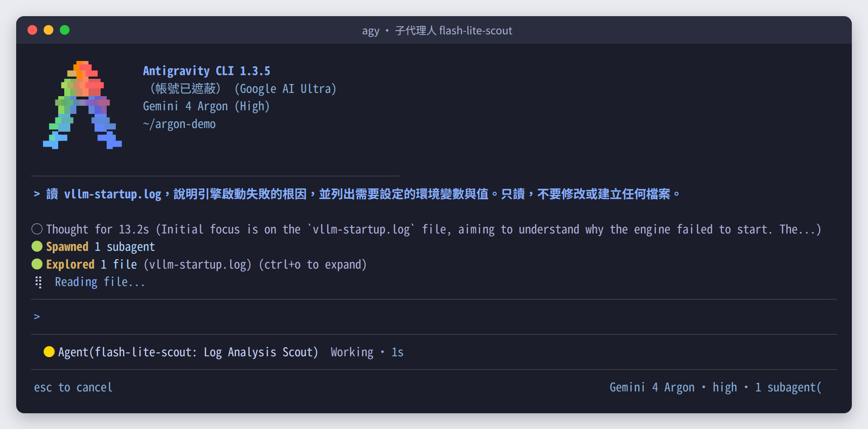
Task: Click the prompt chevron in the empty input line
Action: click(x=37, y=317)
